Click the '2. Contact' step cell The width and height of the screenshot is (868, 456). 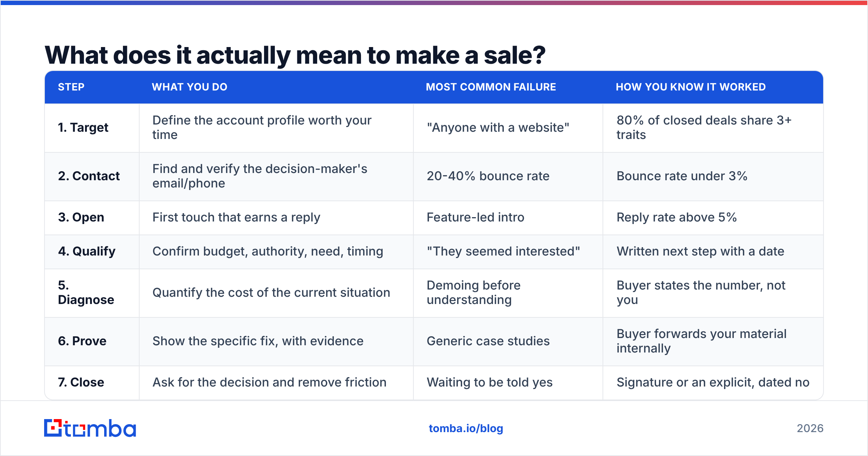92,177
